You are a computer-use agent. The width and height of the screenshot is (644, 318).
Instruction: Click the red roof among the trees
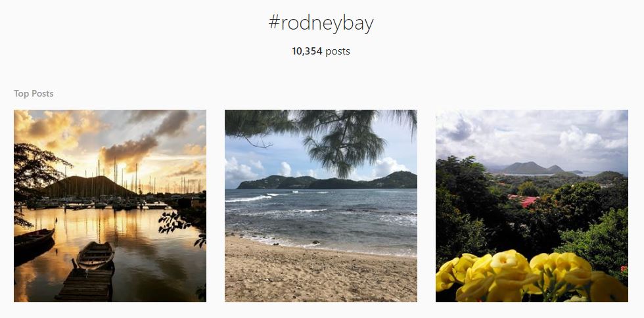pyautogui.click(x=522, y=200)
